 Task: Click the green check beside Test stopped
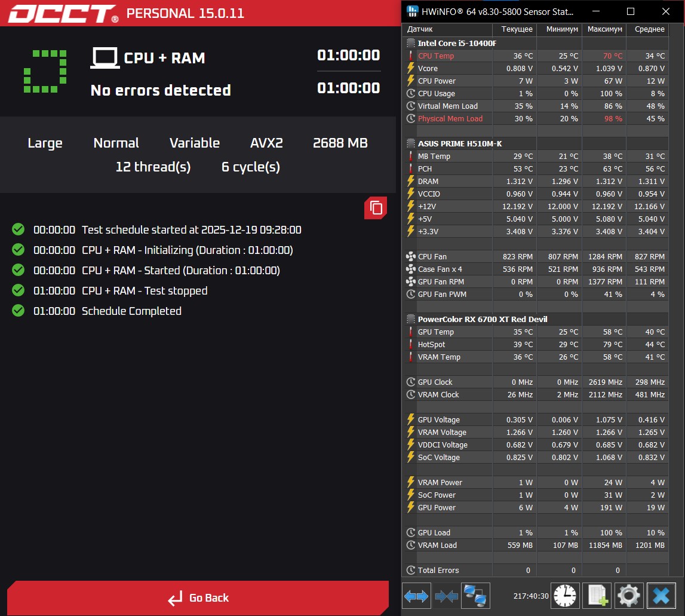pyautogui.click(x=19, y=290)
